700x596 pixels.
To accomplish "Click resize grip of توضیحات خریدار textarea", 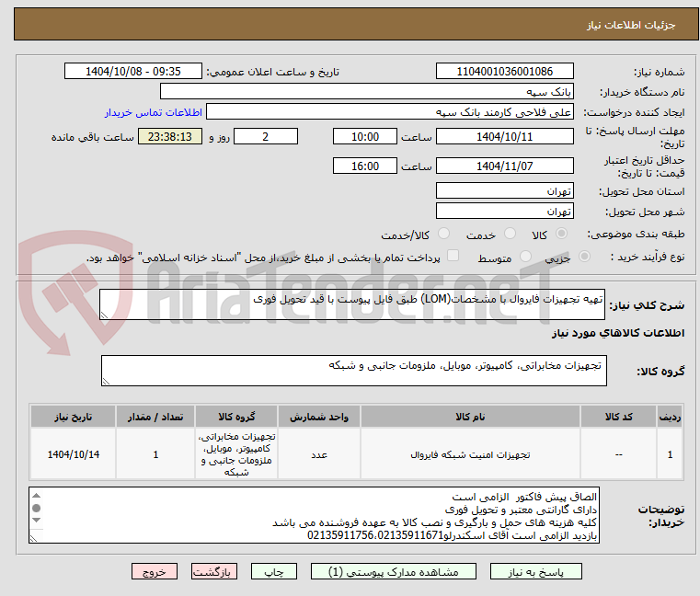I will pyautogui.click(x=33, y=539).
